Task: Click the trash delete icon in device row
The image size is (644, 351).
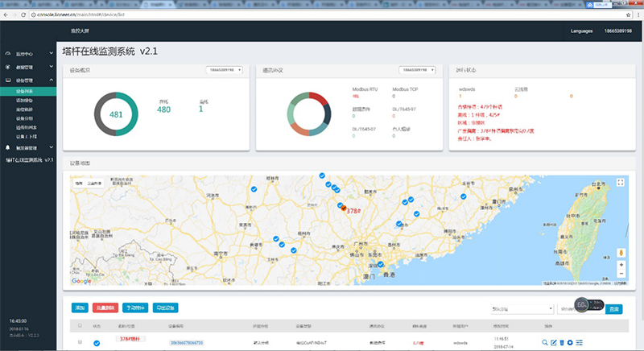Action: point(562,343)
